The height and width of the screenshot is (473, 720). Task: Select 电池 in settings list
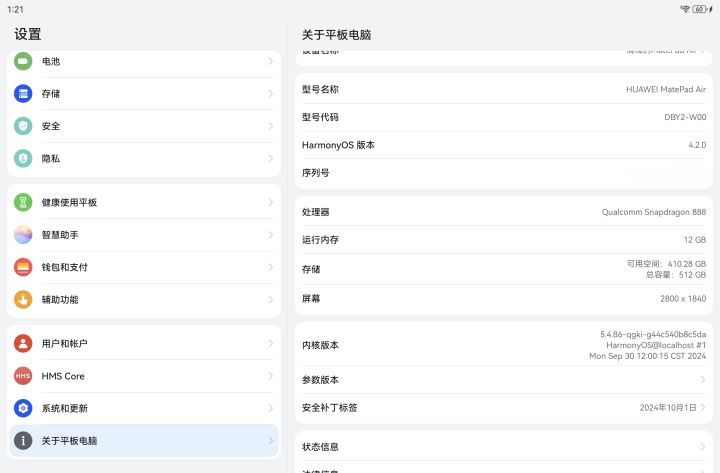point(144,61)
